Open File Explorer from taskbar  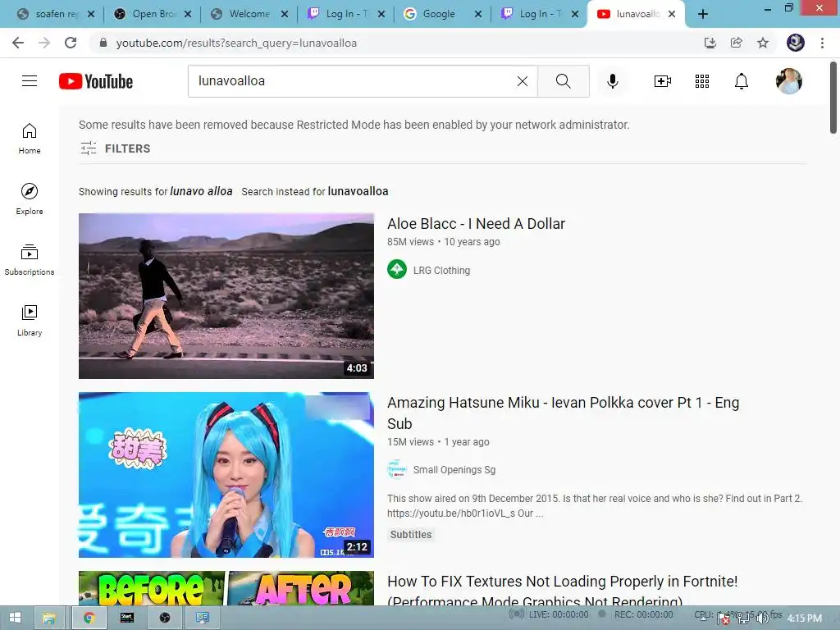pyautogui.click(x=49, y=618)
